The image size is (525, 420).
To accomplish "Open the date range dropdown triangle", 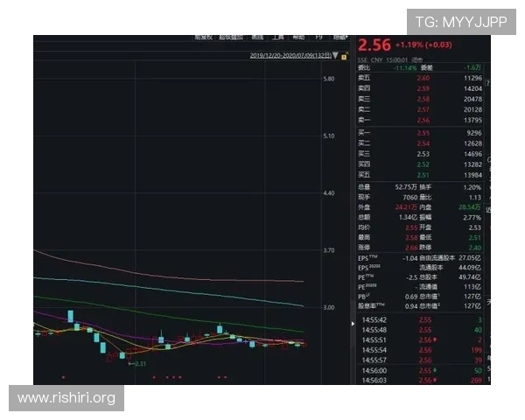I will tap(335, 55).
